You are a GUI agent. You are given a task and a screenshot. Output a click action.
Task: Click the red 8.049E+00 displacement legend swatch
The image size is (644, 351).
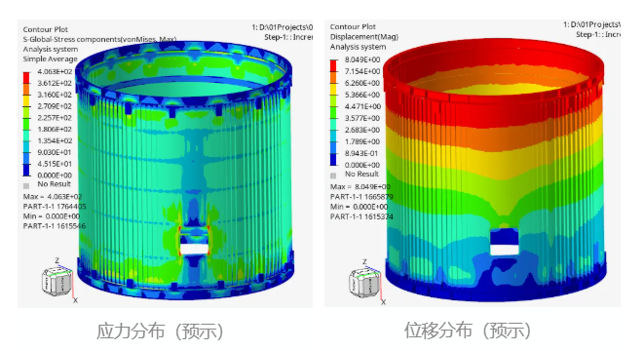click(x=333, y=66)
